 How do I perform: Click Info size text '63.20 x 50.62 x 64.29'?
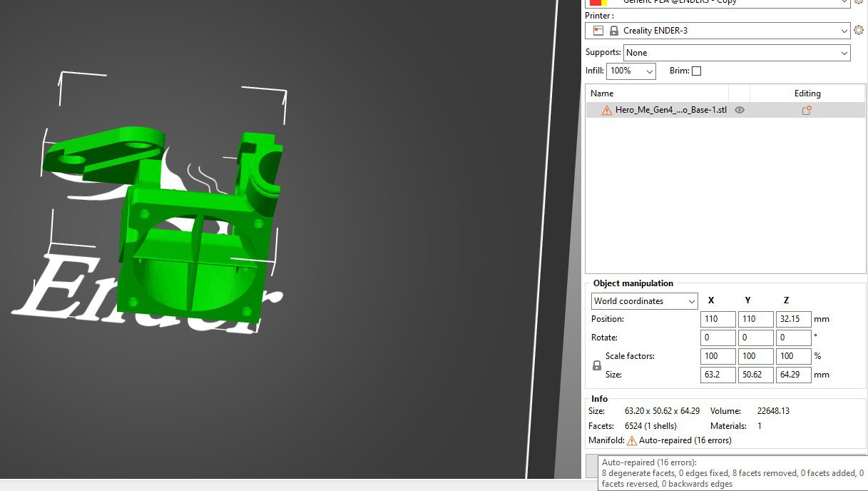(x=662, y=411)
